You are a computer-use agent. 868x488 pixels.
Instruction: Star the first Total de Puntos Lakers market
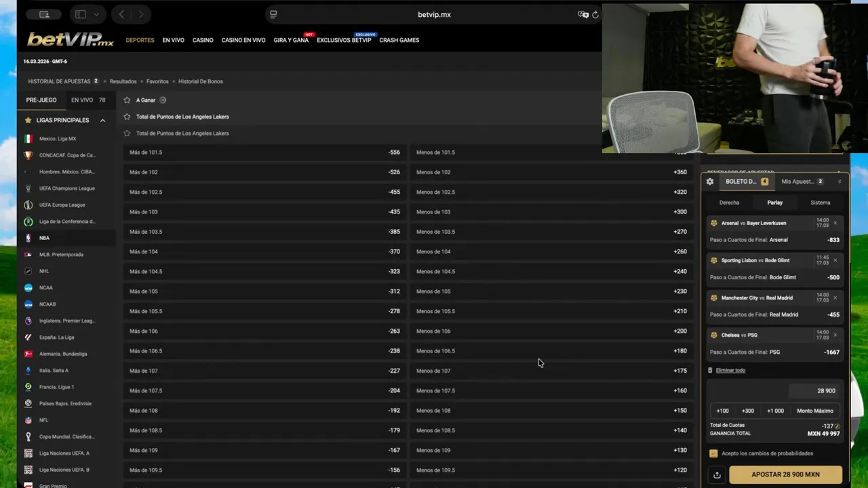tap(127, 117)
